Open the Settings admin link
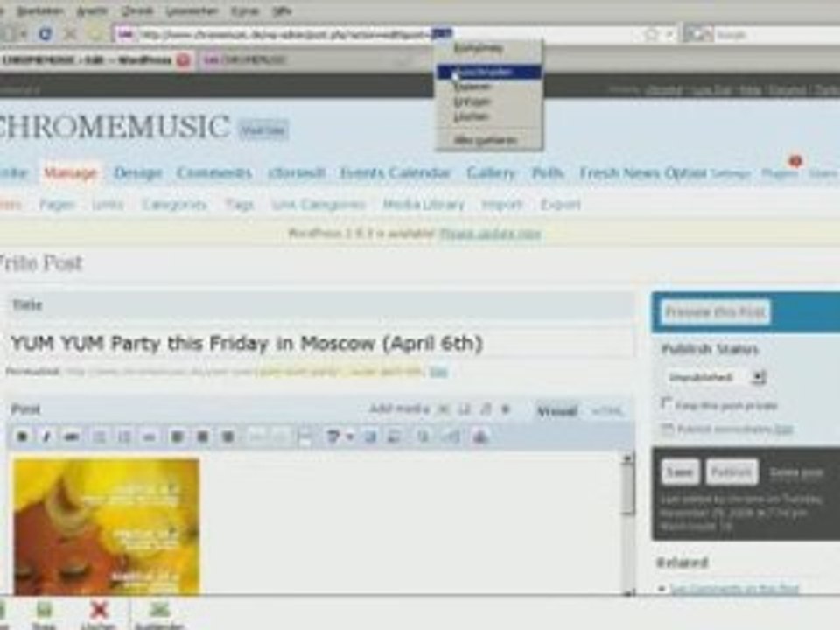Screen dimensions: 840x630 pos(730,173)
